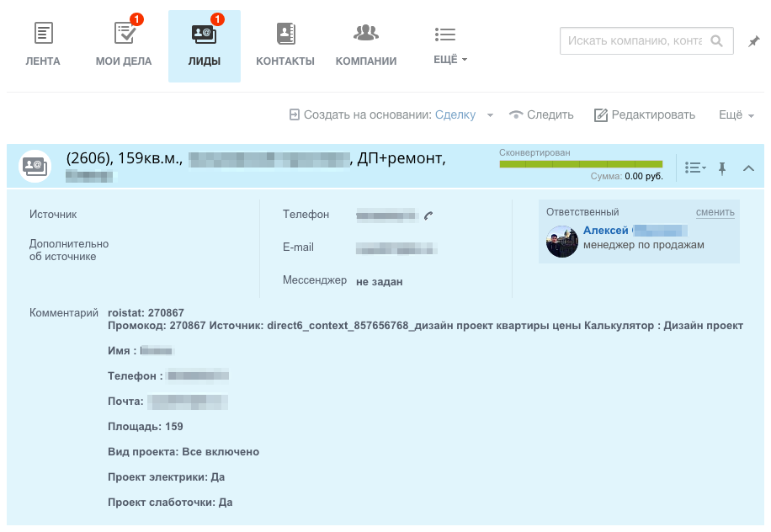Pin the lead card header
Screen dimensions: 771x532
[722, 168]
